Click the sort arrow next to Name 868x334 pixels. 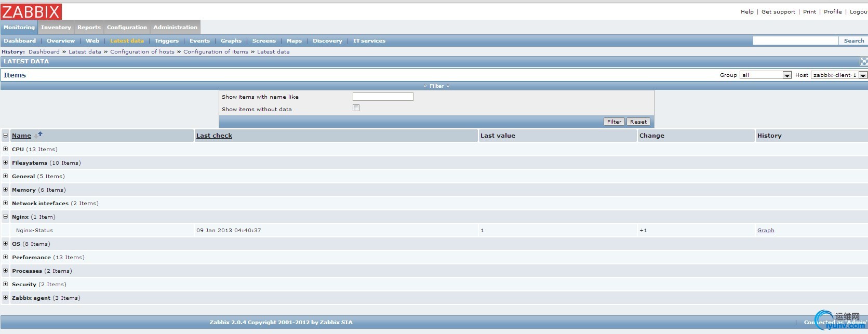pos(38,135)
